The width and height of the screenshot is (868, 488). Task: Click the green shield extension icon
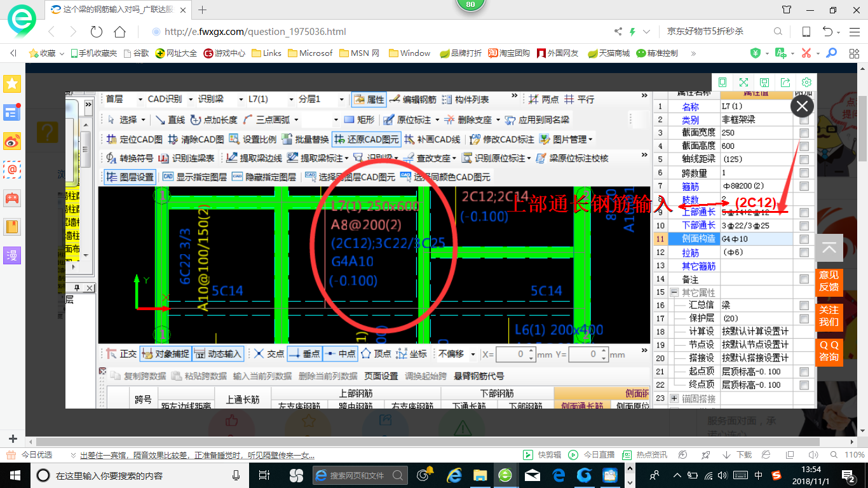(756, 53)
